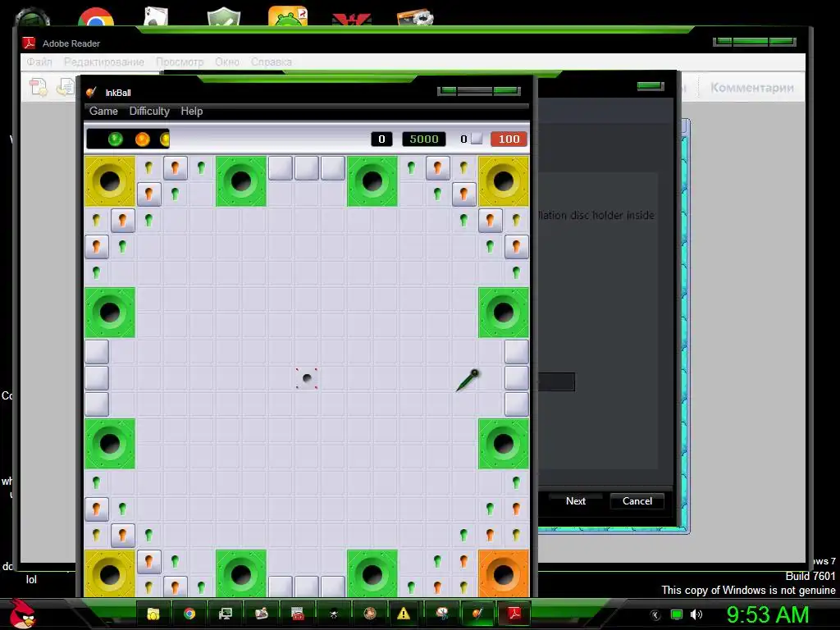Open the folder icon on the taskbar

153,614
